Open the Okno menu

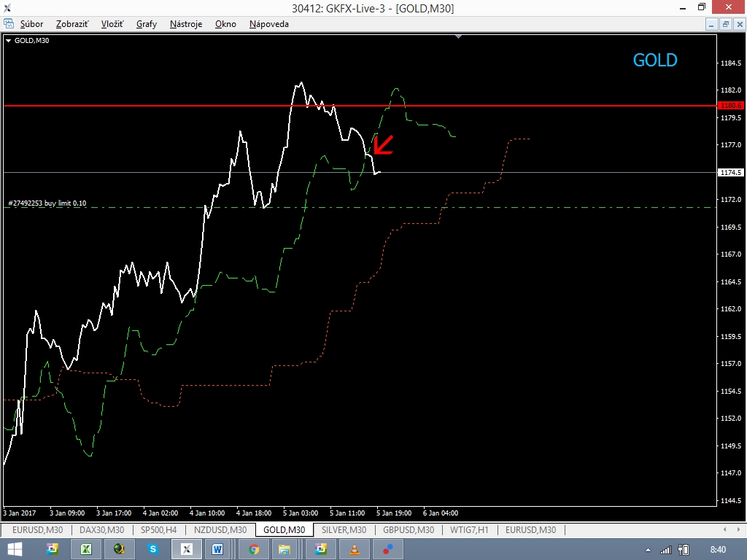(x=225, y=24)
